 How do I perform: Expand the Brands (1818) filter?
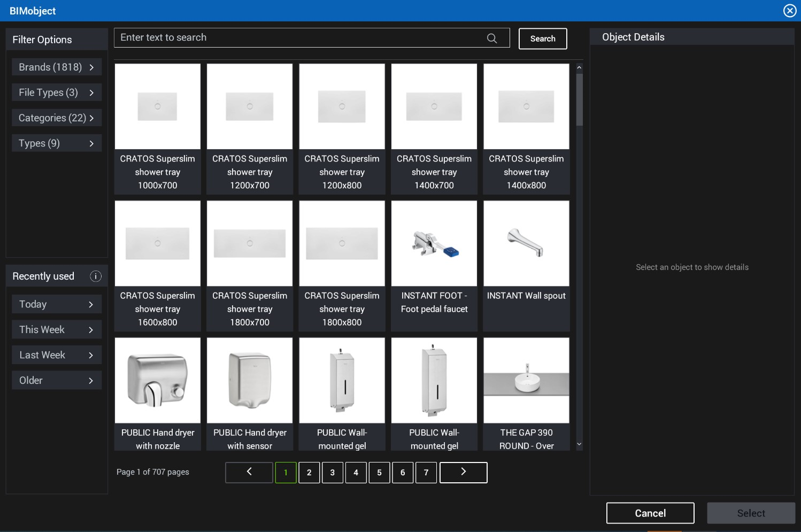57,67
